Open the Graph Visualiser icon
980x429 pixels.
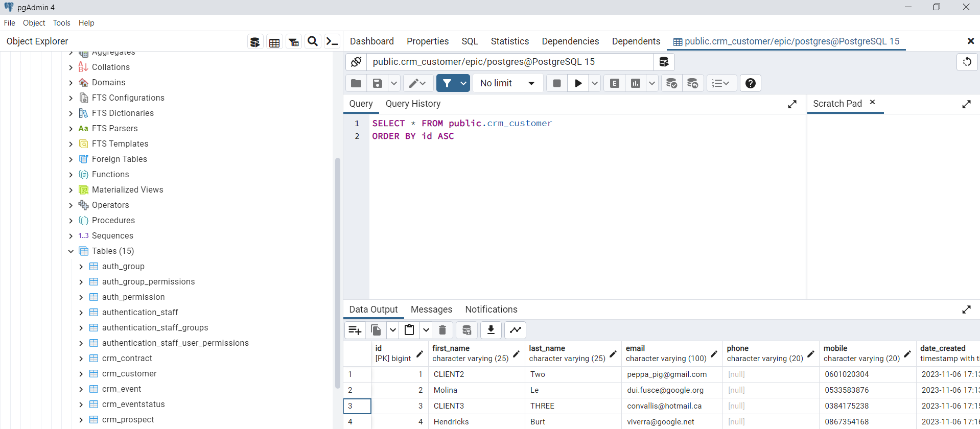click(x=516, y=330)
